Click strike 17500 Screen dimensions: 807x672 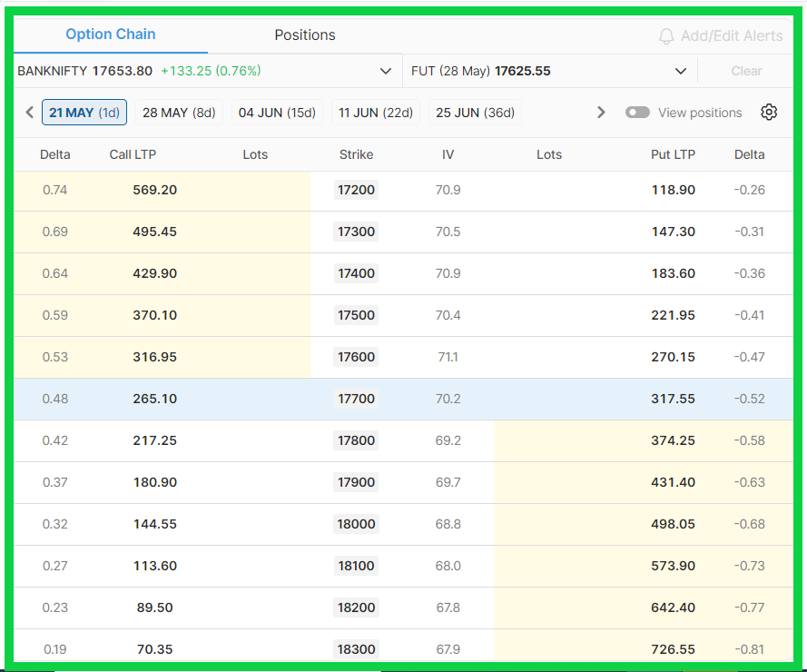point(356,315)
